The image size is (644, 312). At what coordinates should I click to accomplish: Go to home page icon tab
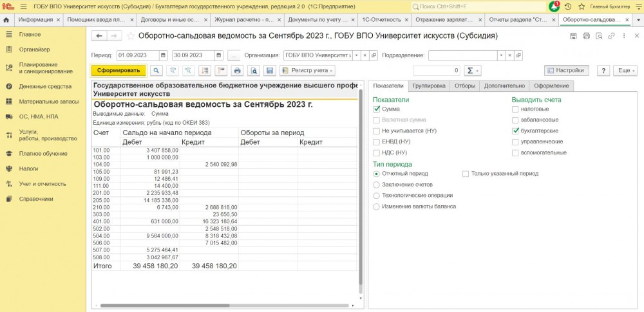(6, 20)
